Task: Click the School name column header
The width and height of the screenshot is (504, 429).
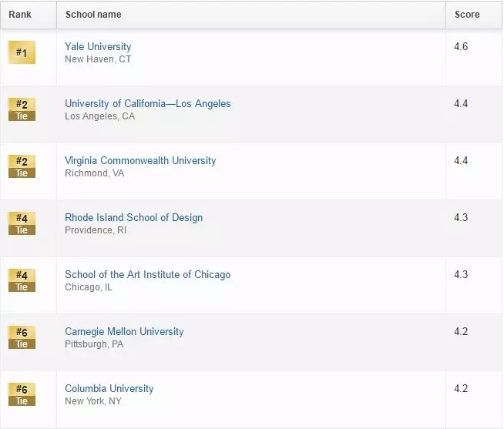Action: 93,15
